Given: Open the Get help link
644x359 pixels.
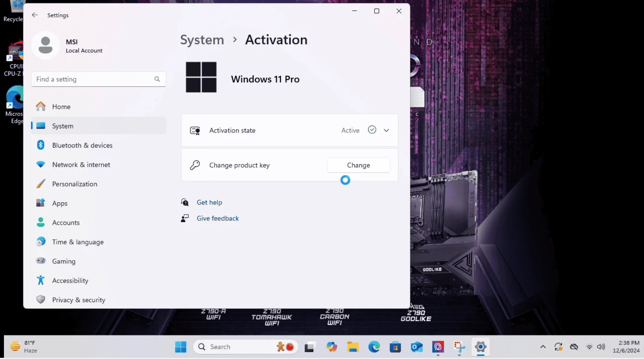Looking at the screenshot, I should 209,202.
